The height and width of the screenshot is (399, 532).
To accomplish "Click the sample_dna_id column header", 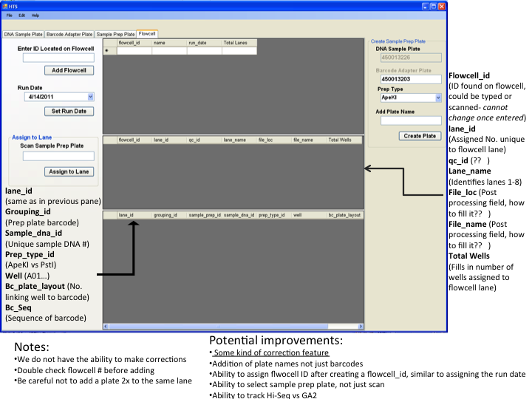I will 239,215.
